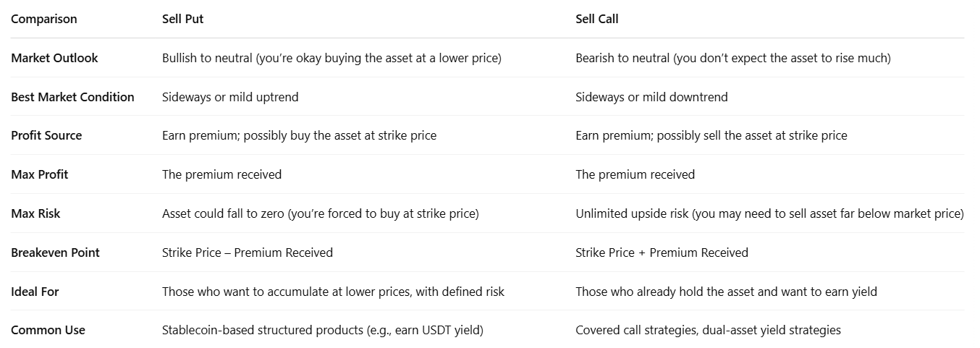This screenshot has height=348, width=980.
Task: Select the Profit Source row label
Action: click(46, 135)
